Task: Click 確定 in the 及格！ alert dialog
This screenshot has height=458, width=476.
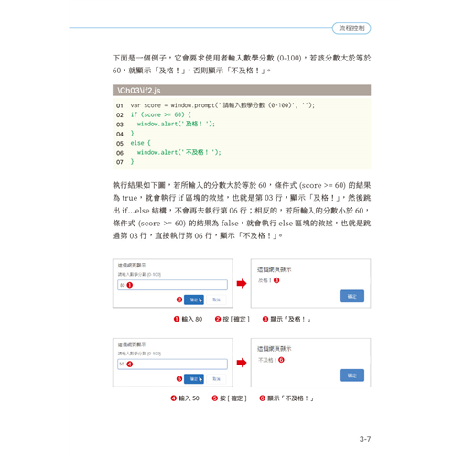Action: click(x=352, y=296)
